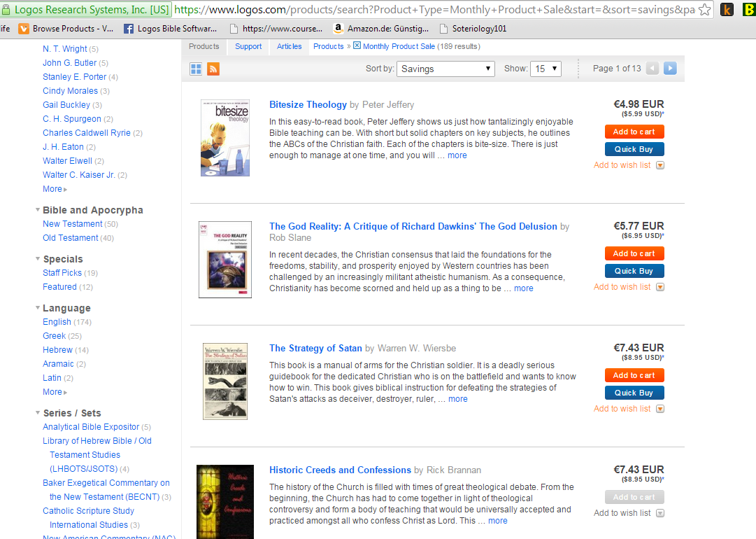
Task: Add Bitesize Theology to cart
Action: coord(634,132)
